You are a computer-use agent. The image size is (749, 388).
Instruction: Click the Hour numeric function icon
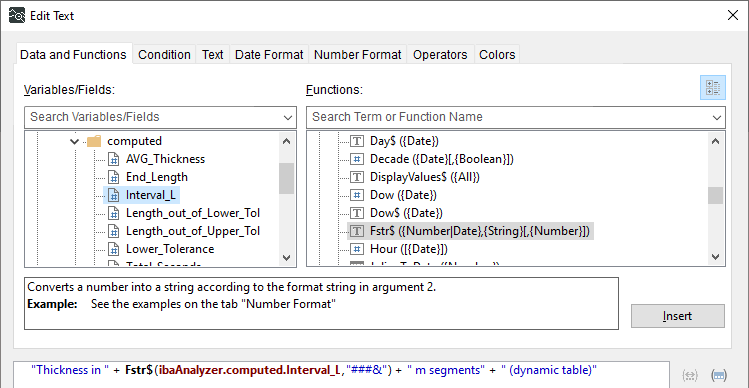357,249
